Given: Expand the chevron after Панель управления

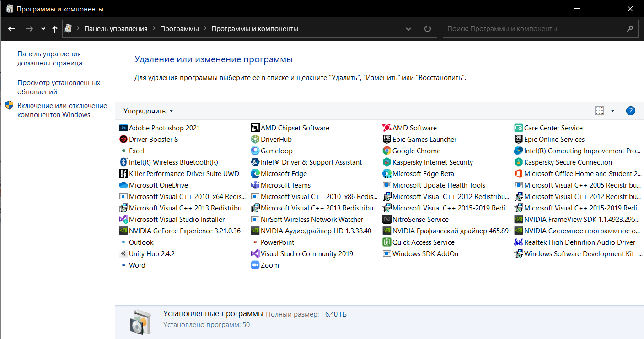Looking at the screenshot, I should click(154, 29).
